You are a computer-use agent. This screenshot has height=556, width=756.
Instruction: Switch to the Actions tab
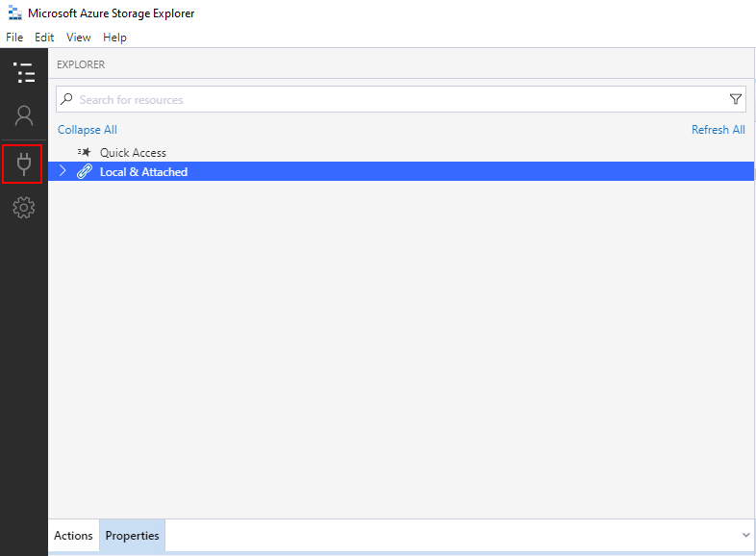tap(73, 535)
